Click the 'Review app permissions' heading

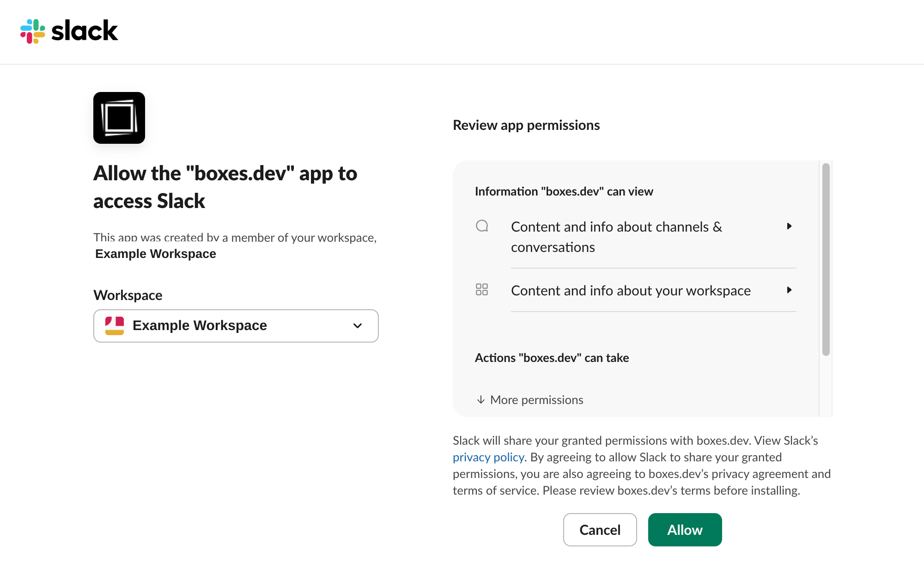[526, 125]
